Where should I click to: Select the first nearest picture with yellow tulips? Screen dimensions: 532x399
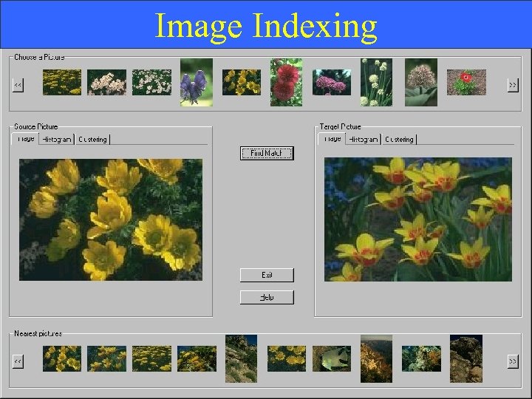click(x=62, y=358)
